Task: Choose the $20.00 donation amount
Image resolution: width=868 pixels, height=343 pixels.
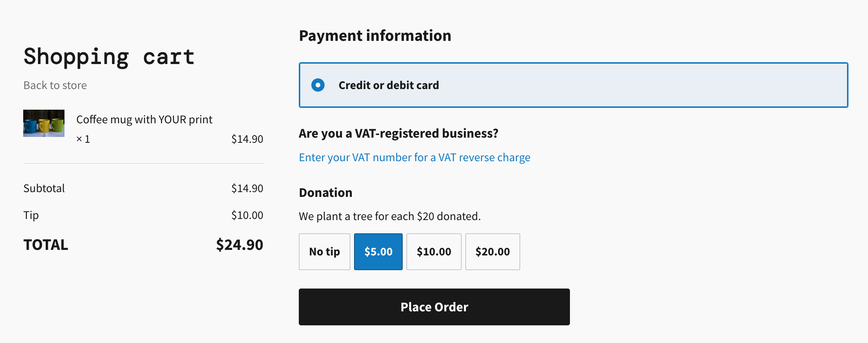Action: tap(493, 252)
